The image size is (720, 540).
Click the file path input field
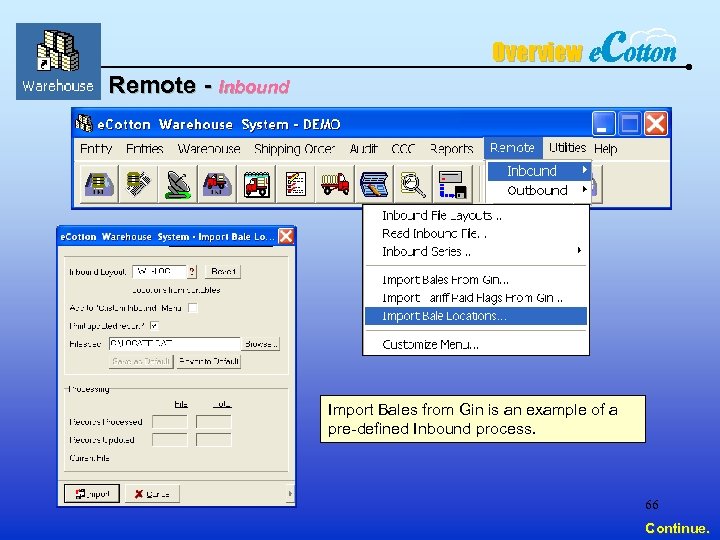click(174, 344)
